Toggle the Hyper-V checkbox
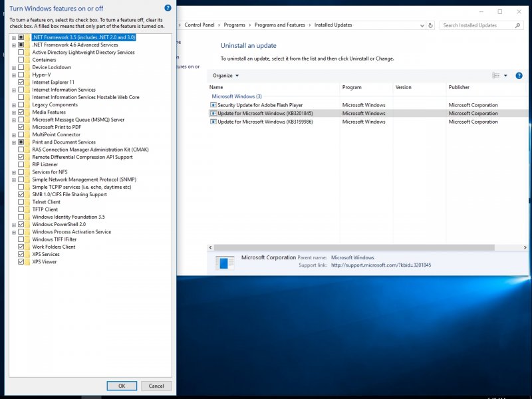This screenshot has height=399, width=532. tap(21, 74)
